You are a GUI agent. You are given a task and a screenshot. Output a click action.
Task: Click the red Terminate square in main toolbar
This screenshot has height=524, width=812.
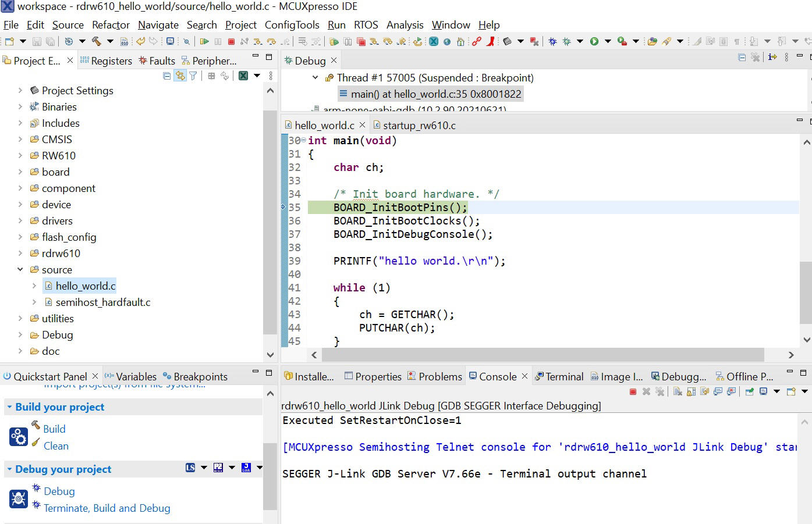(231, 41)
